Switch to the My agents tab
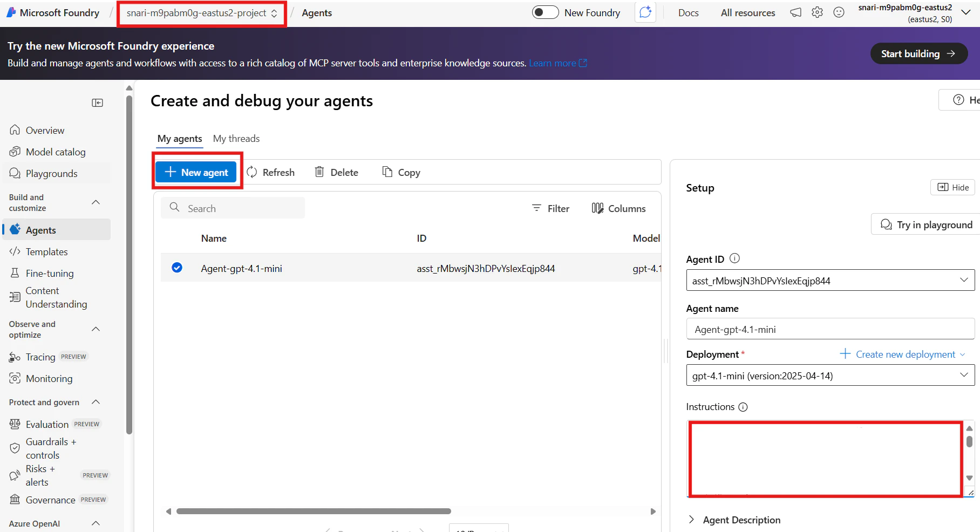980x532 pixels. pyautogui.click(x=180, y=139)
